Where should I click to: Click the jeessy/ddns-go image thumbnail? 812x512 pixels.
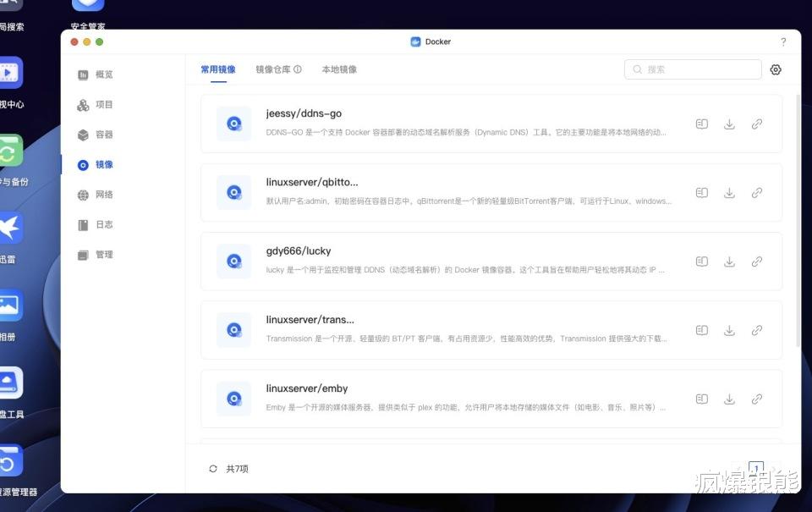[x=234, y=124]
